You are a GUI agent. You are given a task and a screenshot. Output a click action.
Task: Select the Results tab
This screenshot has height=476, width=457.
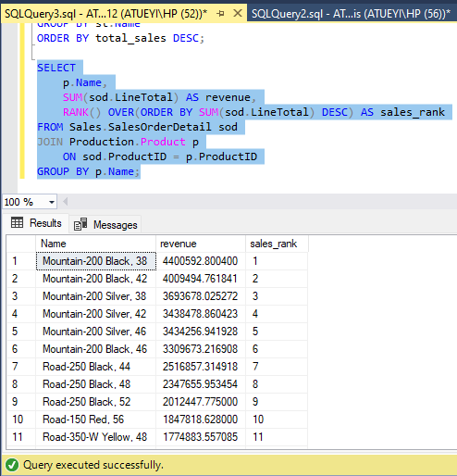[36, 223]
